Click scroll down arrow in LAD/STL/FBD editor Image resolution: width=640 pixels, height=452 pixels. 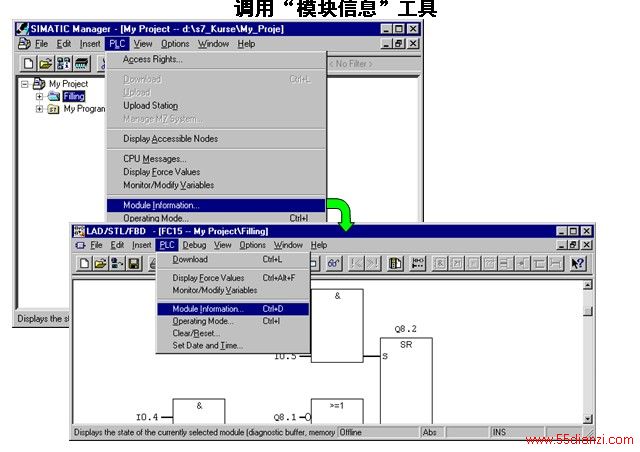[587, 419]
